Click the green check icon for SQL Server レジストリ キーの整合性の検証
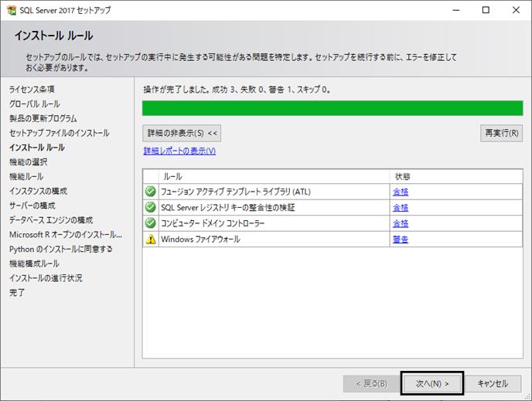Viewport: 532px width, 401px height. (x=150, y=207)
